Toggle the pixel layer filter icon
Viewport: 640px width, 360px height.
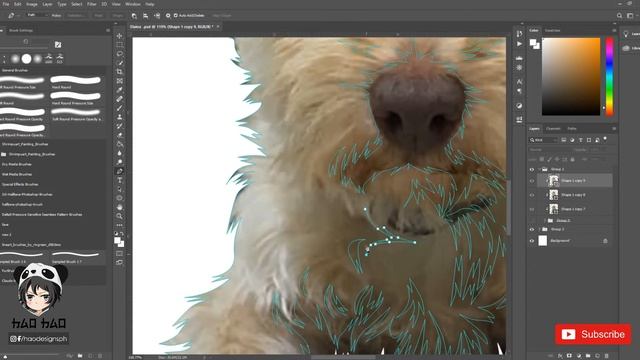coord(564,140)
